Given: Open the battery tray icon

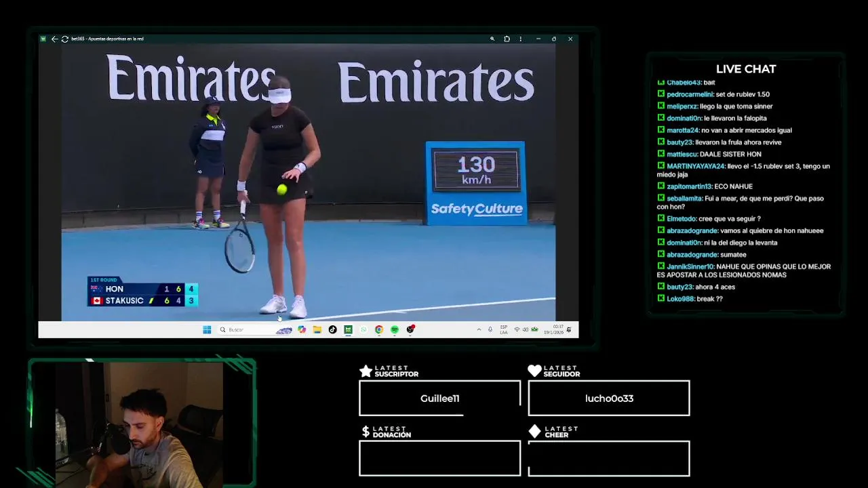Looking at the screenshot, I should pos(534,329).
